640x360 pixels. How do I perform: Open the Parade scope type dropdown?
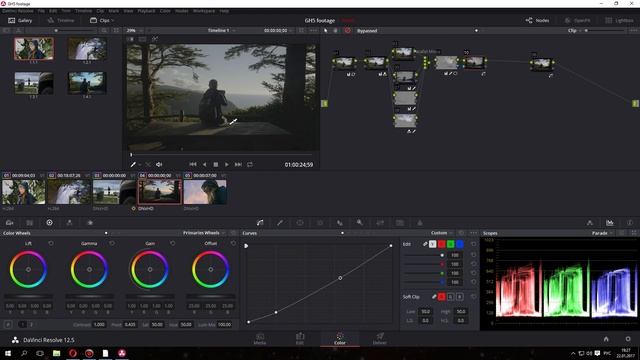click(602, 233)
